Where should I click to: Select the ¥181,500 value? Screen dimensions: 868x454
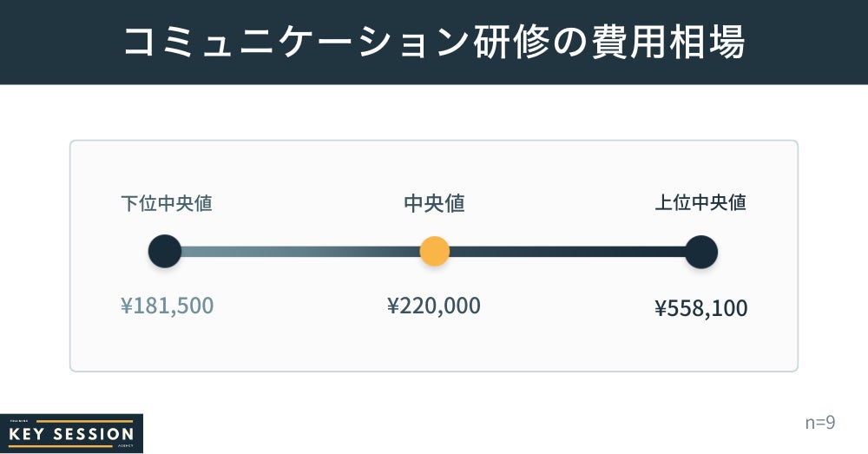coord(167,306)
